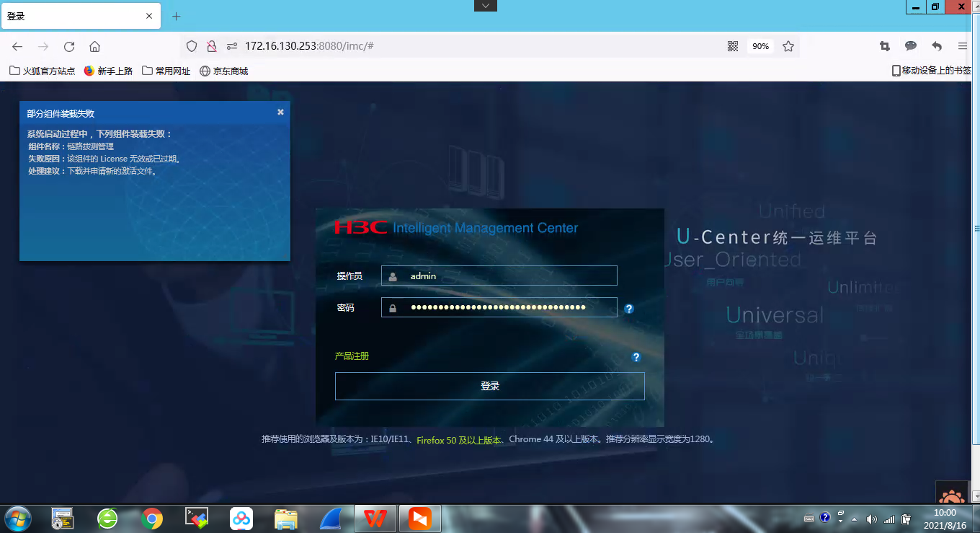
Task: Click the help icon next to 产品注册
Action: 636,357
